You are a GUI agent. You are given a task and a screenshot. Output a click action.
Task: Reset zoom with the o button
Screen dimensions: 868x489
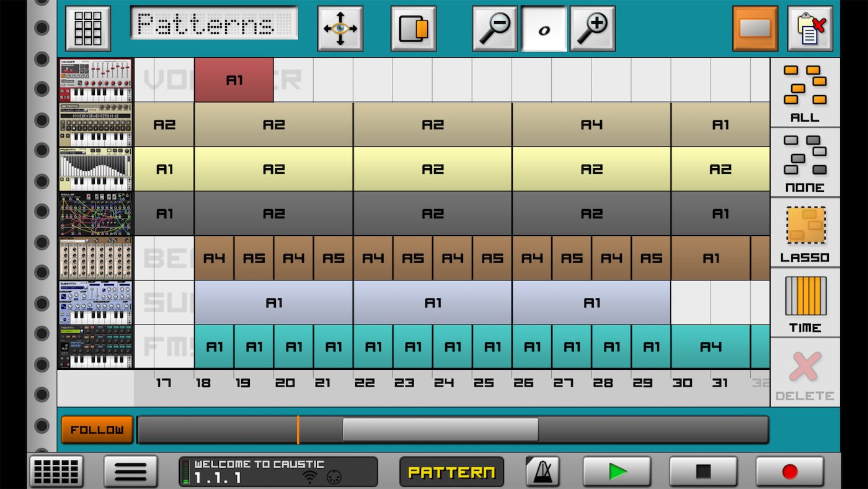[544, 27]
